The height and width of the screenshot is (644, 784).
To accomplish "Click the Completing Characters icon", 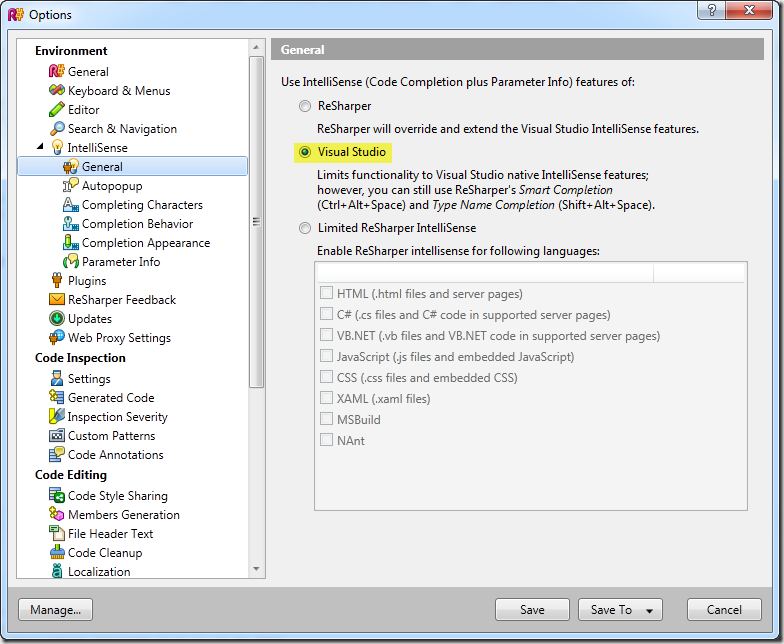I will coord(70,204).
